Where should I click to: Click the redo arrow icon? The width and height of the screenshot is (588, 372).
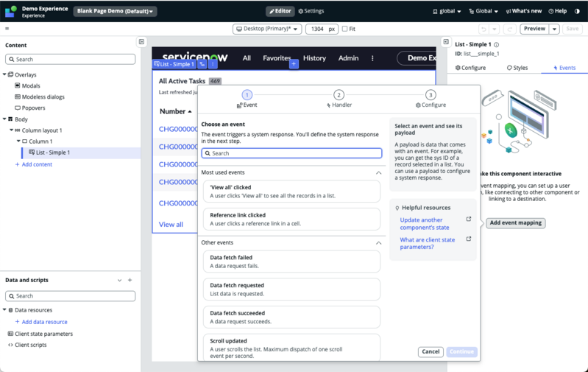tap(510, 29)
